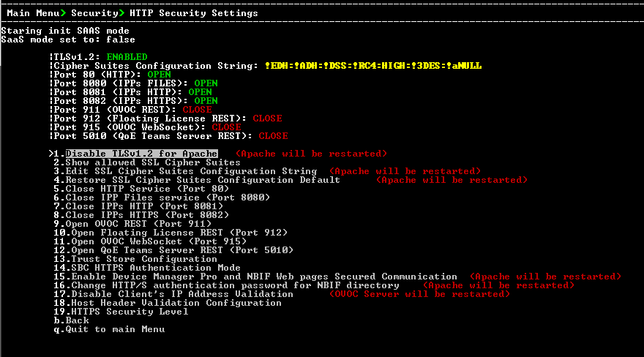Select Open Floating License REST option
The image size is (644, 357).
(179, 233)
